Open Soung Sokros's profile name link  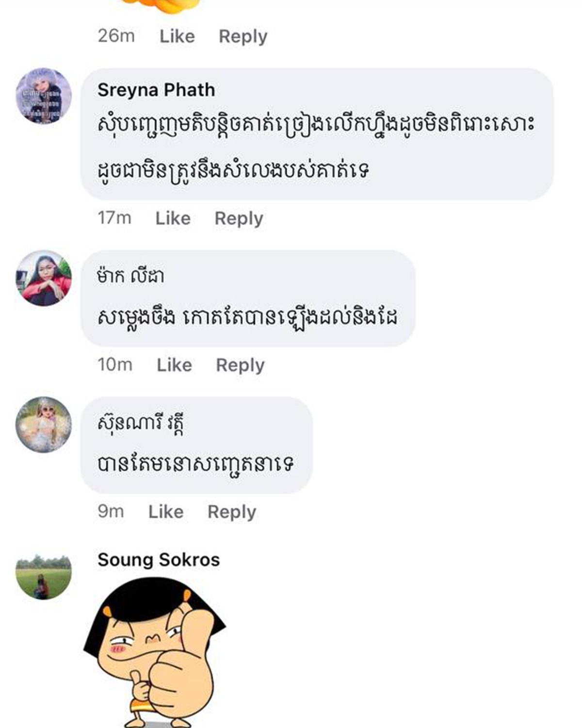[x=159, y=560]
